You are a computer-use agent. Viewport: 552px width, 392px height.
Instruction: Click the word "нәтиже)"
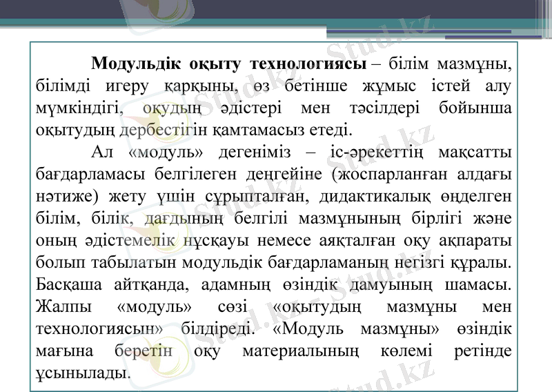pyautogui.click(x=67, y=197)
